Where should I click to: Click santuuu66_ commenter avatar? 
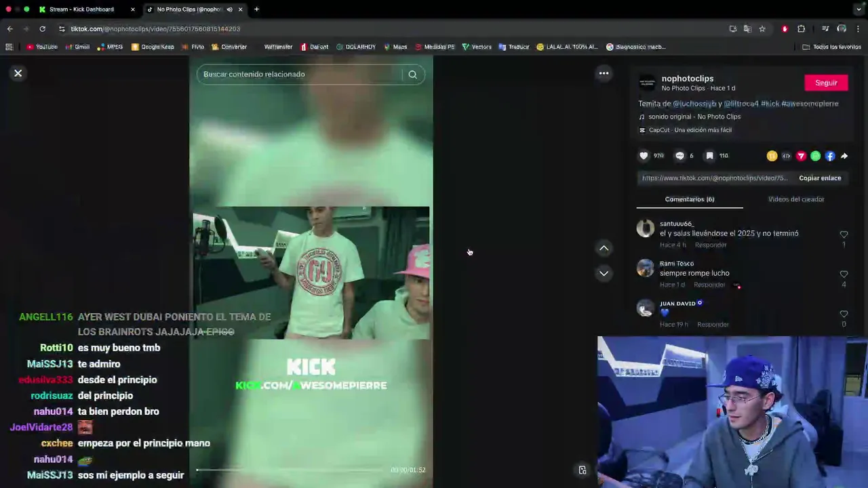(645, 228)
